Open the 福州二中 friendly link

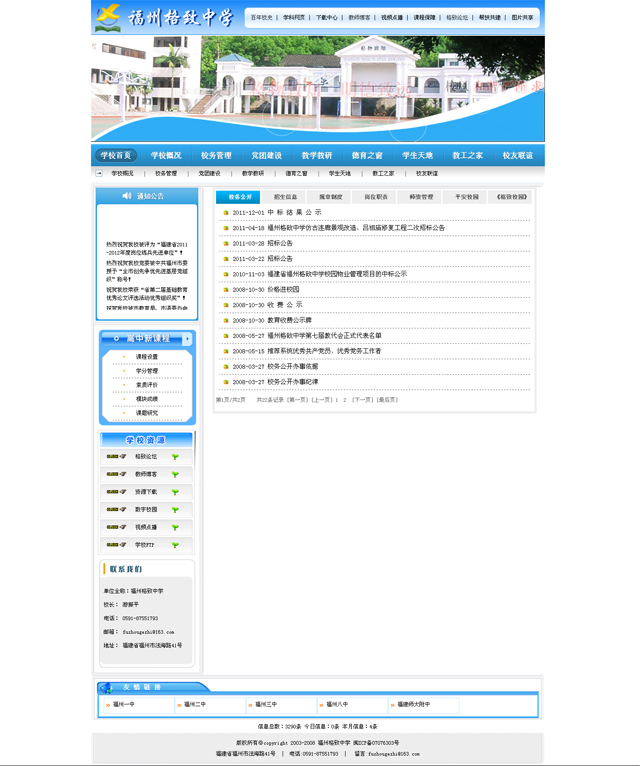tap(195, 704)
